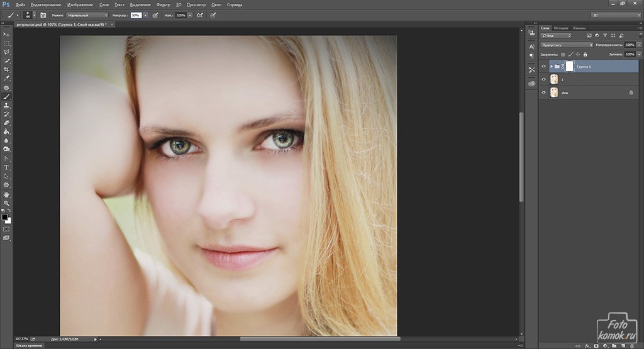Hide layer 1 with the eye icon
The image size is (644, 349).
coord(544,79)
